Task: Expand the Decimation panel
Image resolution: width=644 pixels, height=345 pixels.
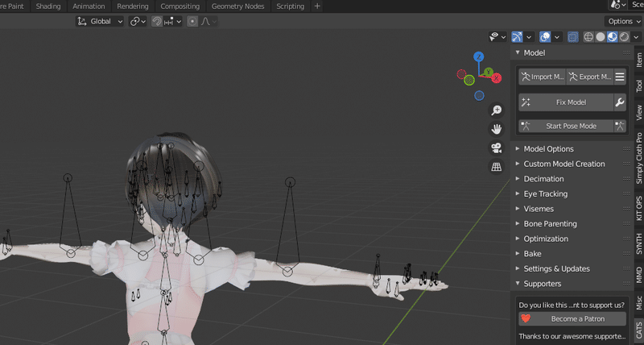Action: click(x=572, y=179)
